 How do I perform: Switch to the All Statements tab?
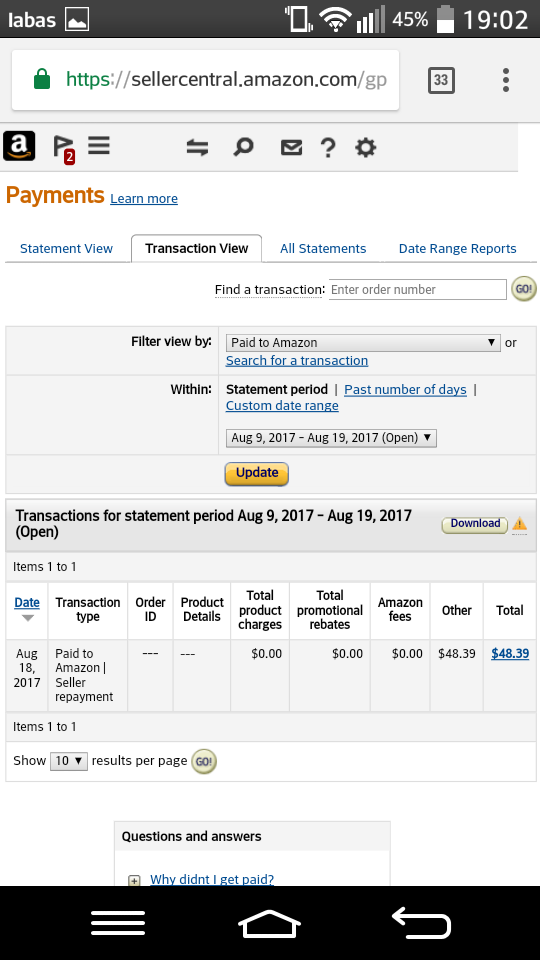323,249
